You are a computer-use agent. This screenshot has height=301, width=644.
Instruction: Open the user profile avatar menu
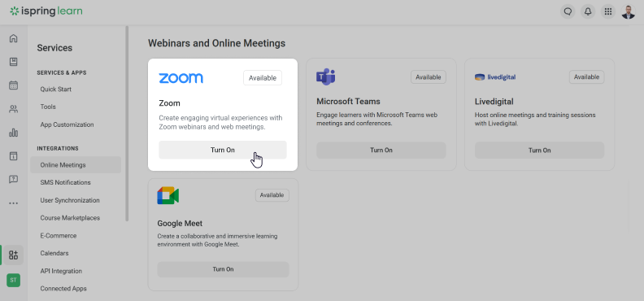628,11
